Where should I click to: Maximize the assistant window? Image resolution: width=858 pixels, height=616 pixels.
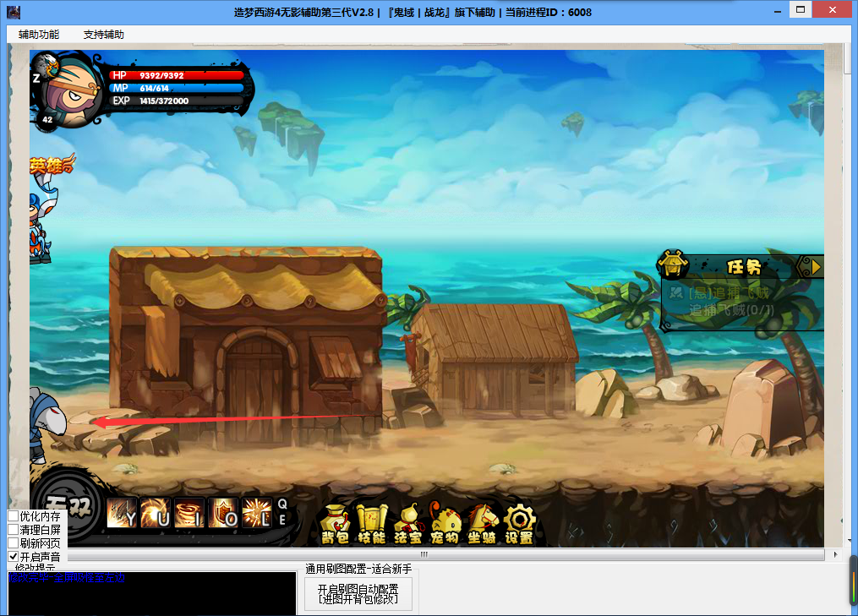point(801,9)
